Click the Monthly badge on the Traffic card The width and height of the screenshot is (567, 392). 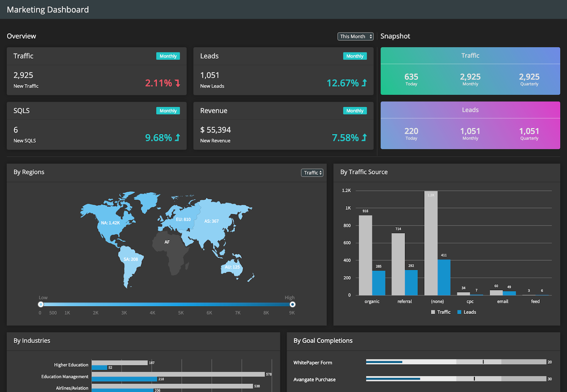click(x=168, y=56)
